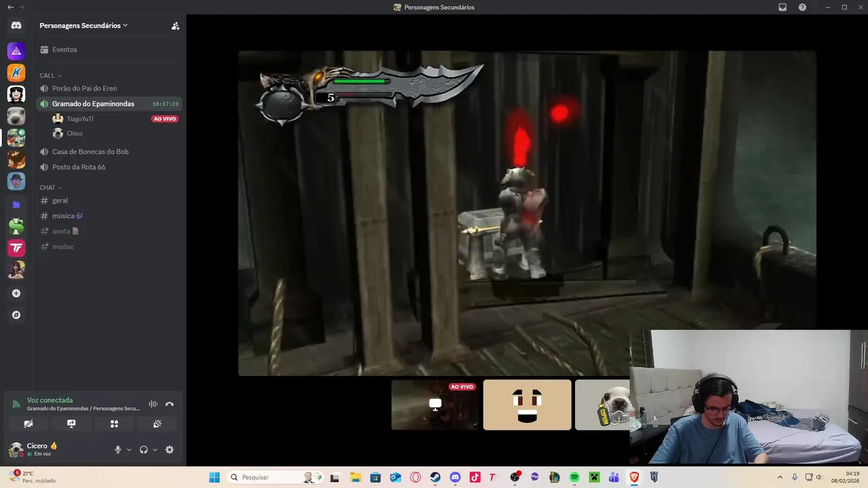
Task: Expand Personagens Secundários server menu
Action: click(x=83, y=26)
